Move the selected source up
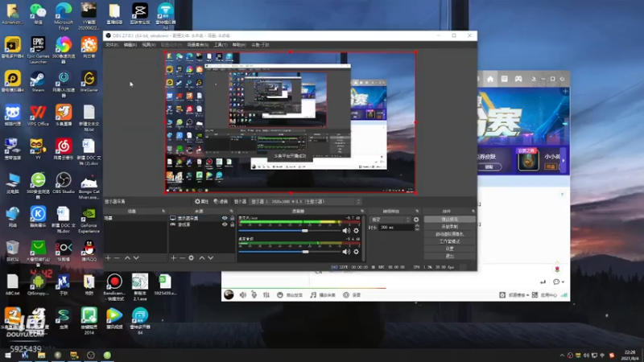Image resolution: width=644 pixels, height=362 pixels. point(202,257)
